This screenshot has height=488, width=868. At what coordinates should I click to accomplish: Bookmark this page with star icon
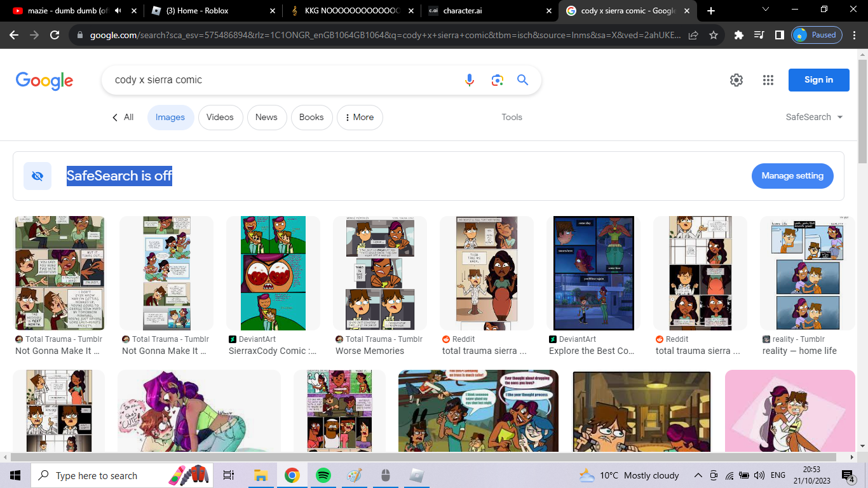(714, 35)
